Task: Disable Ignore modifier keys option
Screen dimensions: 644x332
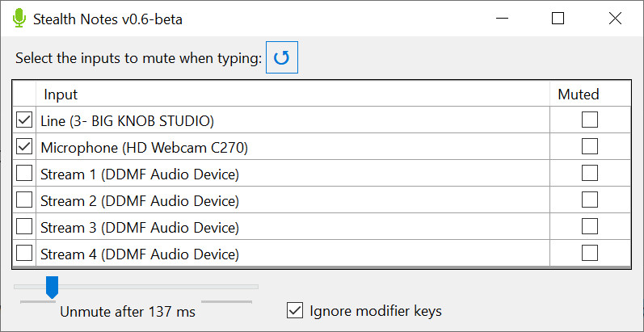Action: click(295, 311)
